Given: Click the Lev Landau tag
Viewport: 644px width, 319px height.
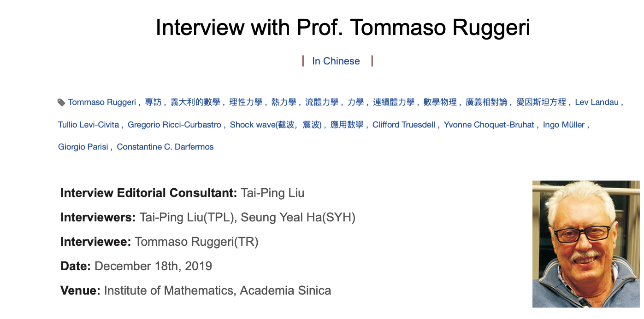Looking at the screenshot, I should tap(597, 102).
